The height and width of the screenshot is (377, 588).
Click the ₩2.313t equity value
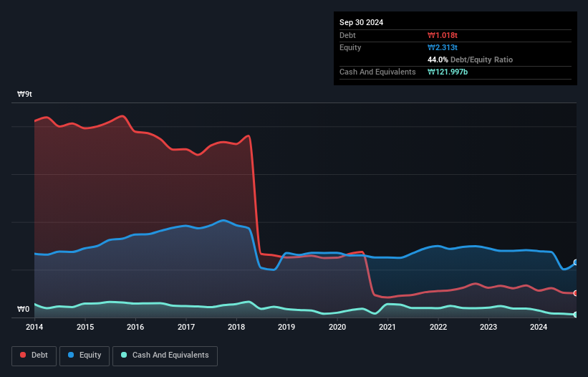click(443, 47)
